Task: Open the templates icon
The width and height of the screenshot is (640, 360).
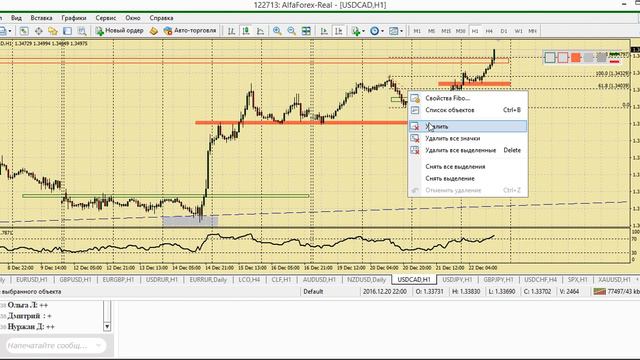Action: (393, 31)
